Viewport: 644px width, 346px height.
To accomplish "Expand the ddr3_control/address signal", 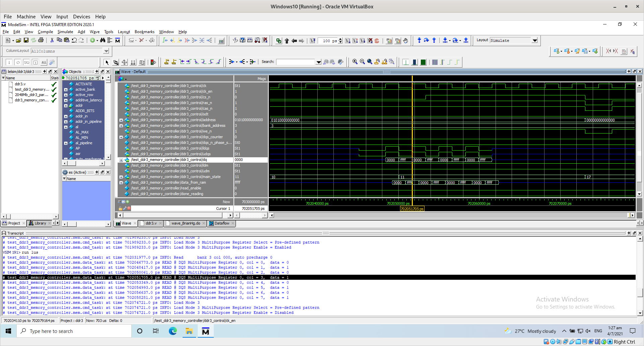I will click(x=121, y=120).
